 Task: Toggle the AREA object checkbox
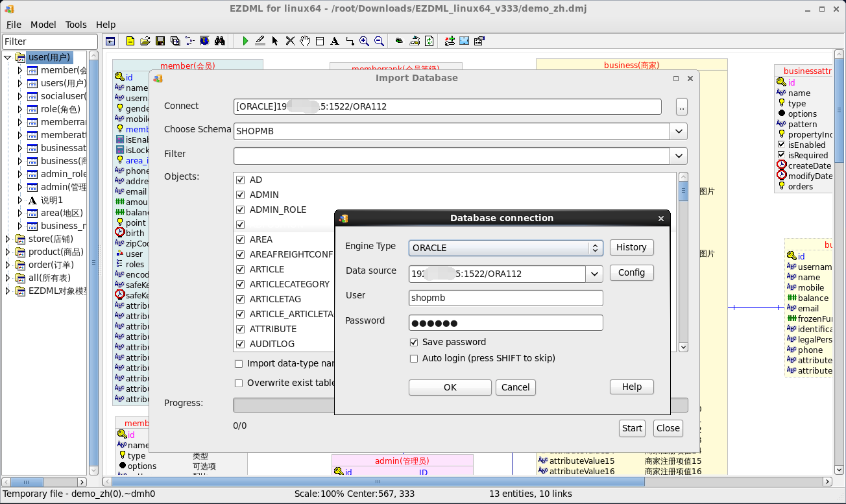pos(241,239)
